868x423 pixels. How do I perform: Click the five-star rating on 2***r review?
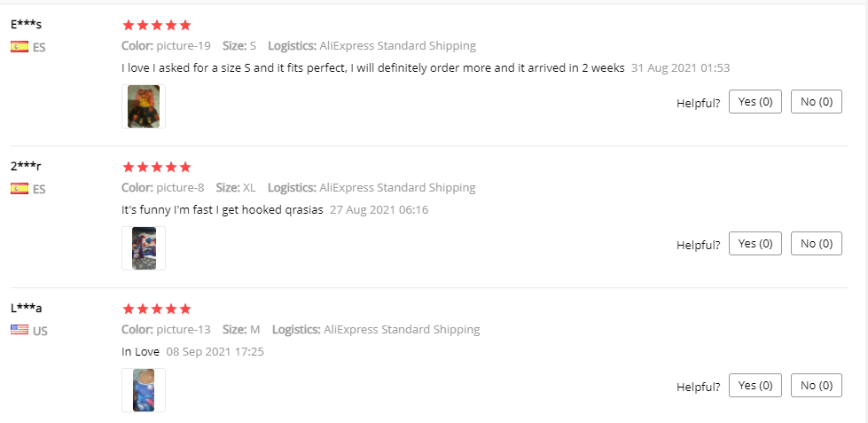[x=156, y=167]
